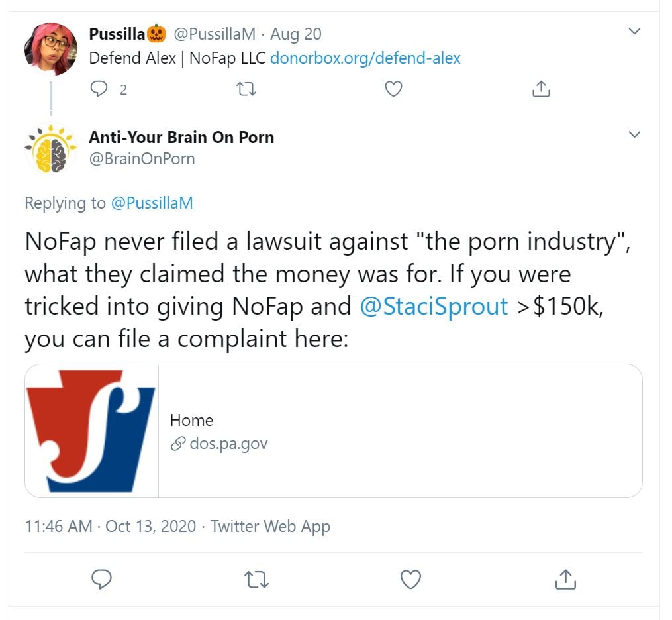672x620 pixels.
Task: Like the Anti-Your Brain On Porn tweet
Action: point(411,579)
